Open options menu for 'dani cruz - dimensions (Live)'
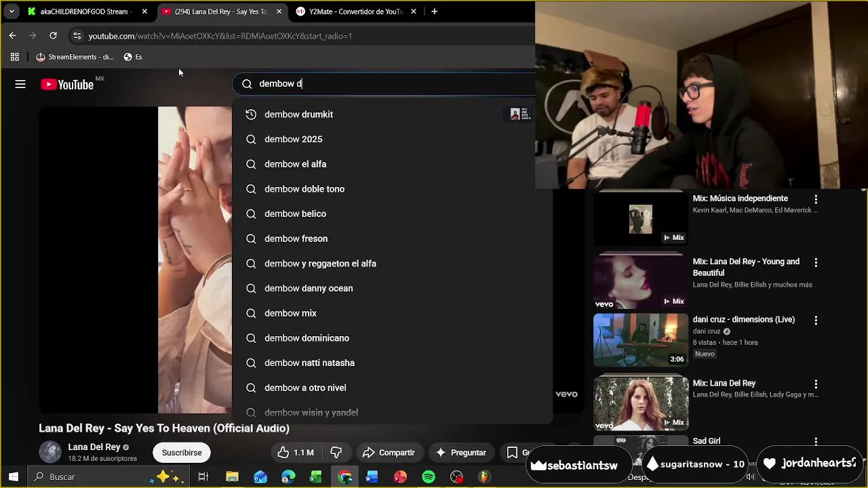 [816, 320]
